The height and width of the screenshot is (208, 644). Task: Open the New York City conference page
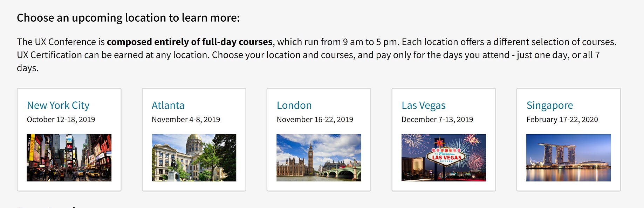(x=58, y=105)
